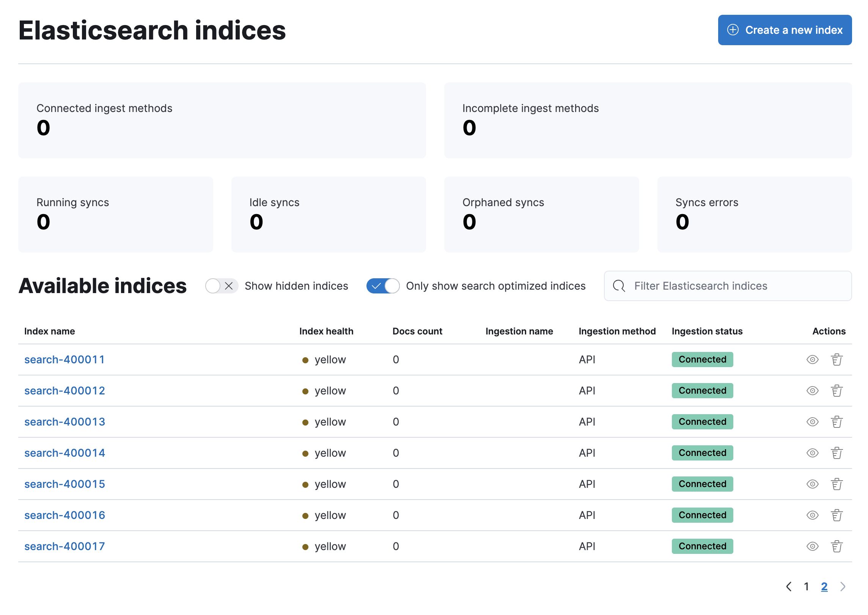View search-400012 via eye icon
This screenshot has width=868, height=615.
(812, 391)
